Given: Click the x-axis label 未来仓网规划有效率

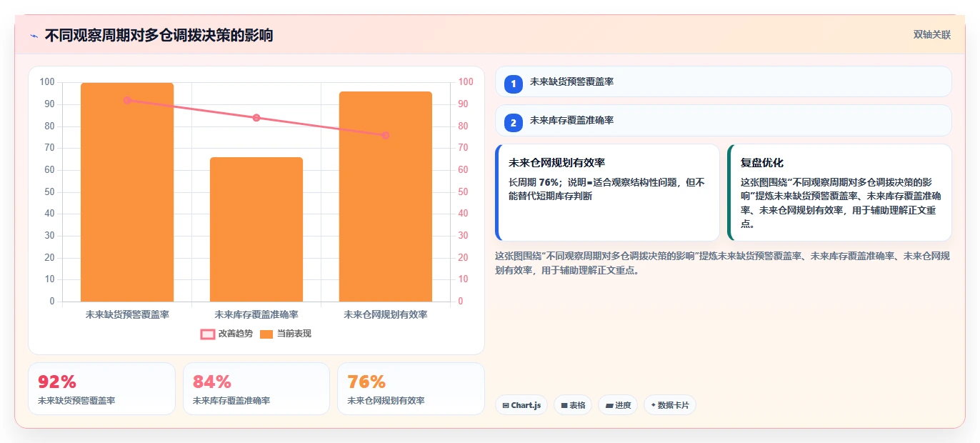Looking at the screenshot, I should tap(386, 314).
